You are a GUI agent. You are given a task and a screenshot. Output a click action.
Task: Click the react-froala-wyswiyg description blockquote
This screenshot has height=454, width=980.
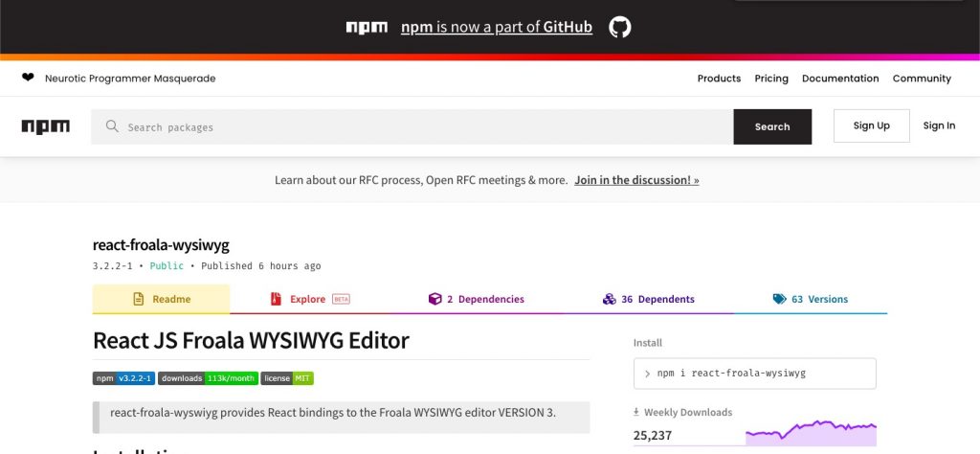(342, 417)
